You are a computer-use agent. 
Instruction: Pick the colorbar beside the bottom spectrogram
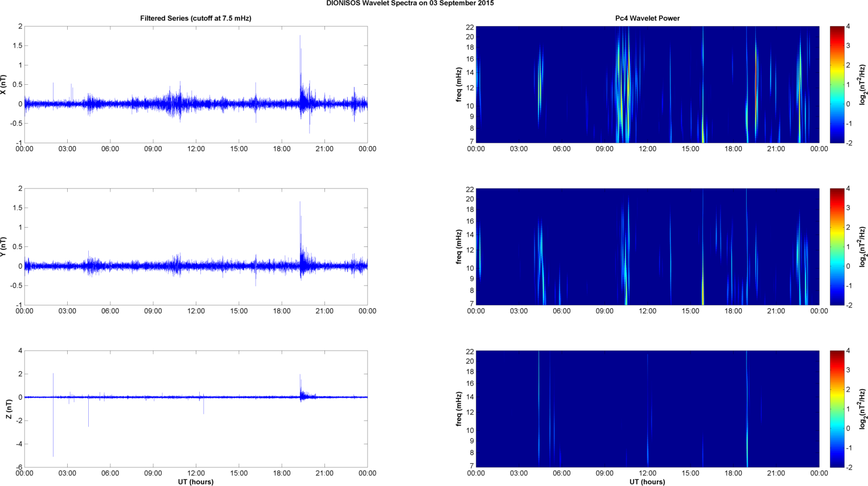(837, 409)
